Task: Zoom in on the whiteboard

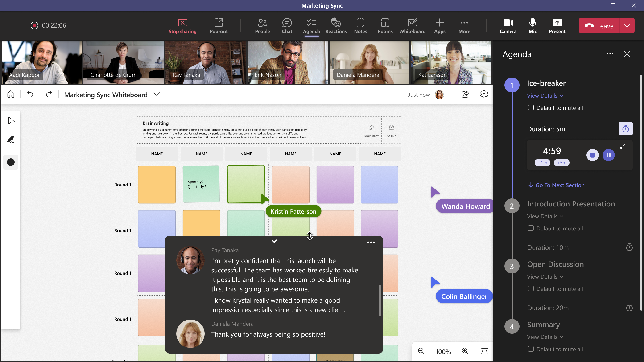Action: (x=465, y=351)
